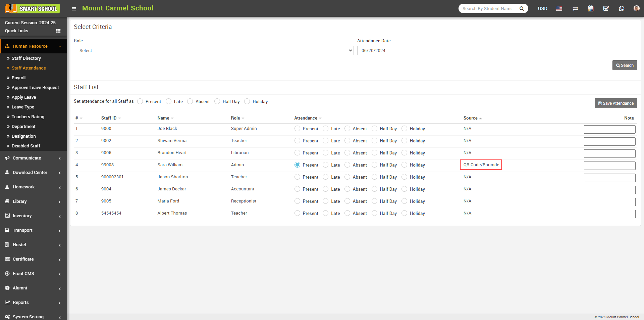Click the Search button under Select Criteria

point(625,65)
